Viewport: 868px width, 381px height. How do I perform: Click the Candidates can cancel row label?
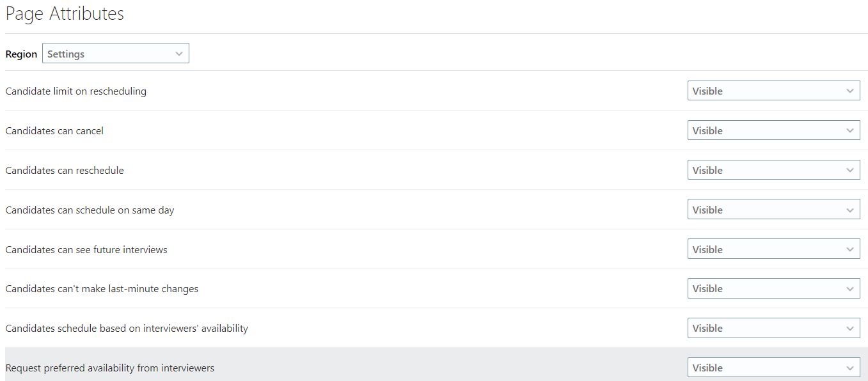click(x=54, y=131)
